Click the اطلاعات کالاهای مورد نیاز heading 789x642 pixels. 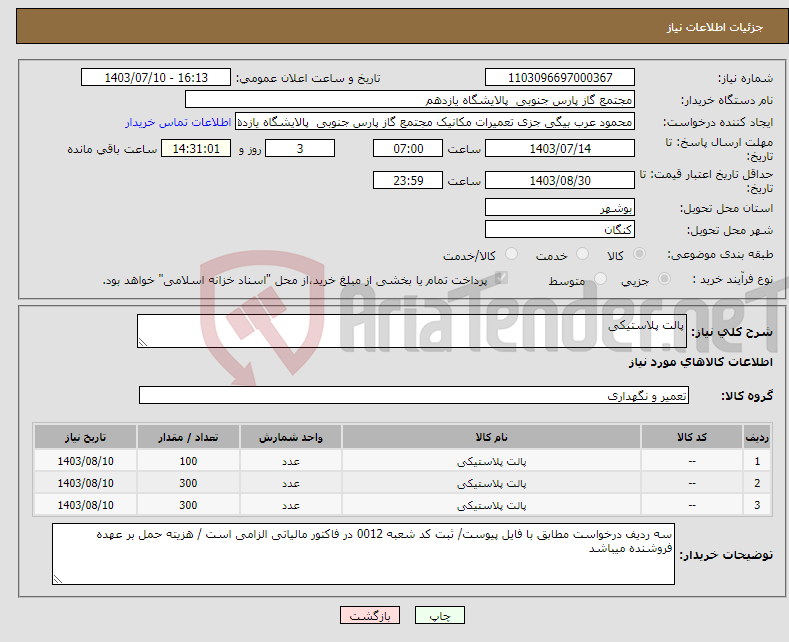[x=700, y=362]
